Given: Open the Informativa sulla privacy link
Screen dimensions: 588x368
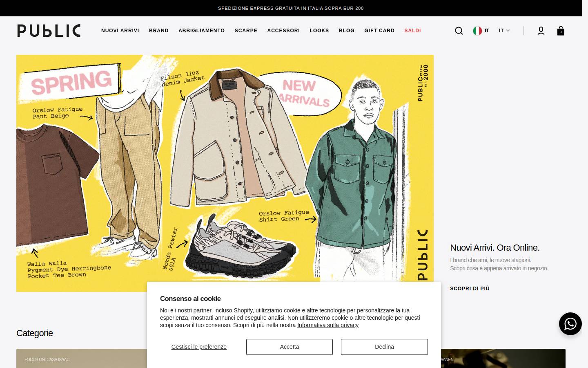Looking at the screenshot, I should coord(328,325).
